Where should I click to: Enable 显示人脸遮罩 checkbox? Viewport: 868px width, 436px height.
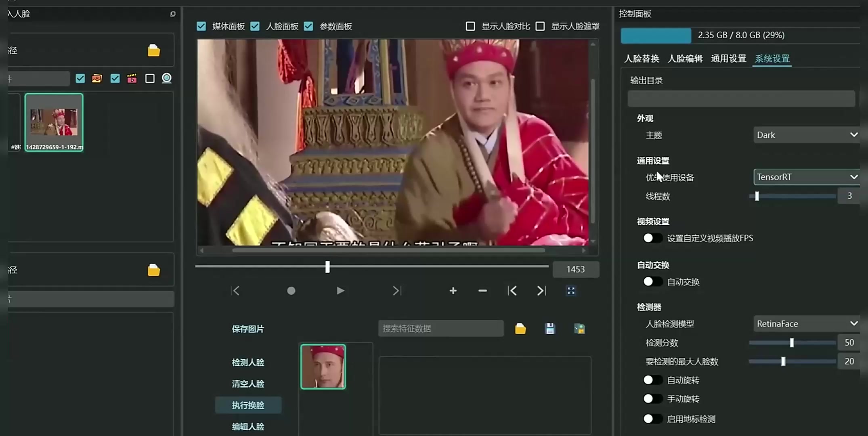coord(540,26)
